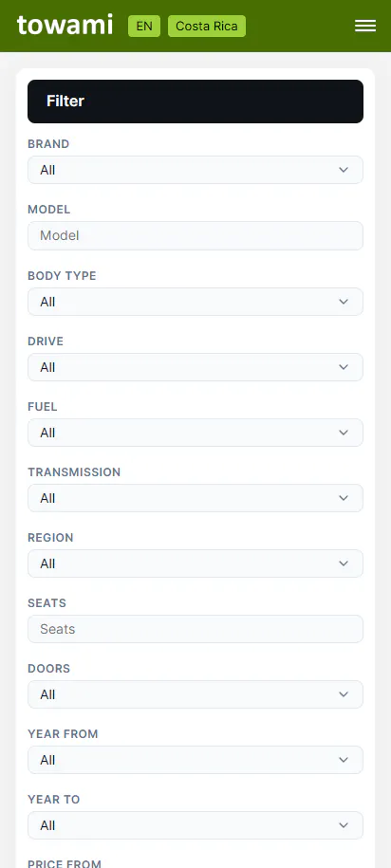This screenshot has height=868, width=391.
Task: Click the Fuel dropdown chevron icon
Action: pyautogui.click(x=344, y=433)
